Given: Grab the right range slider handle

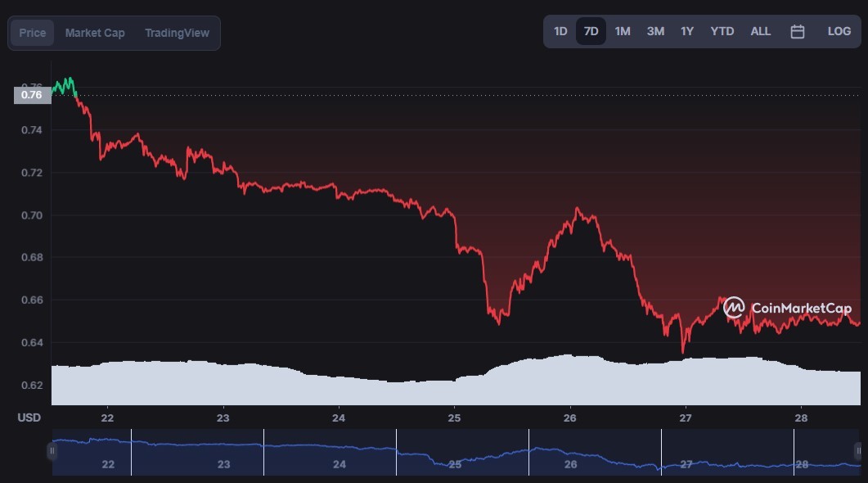Looking at the screenshot, I should pos(858,451).
